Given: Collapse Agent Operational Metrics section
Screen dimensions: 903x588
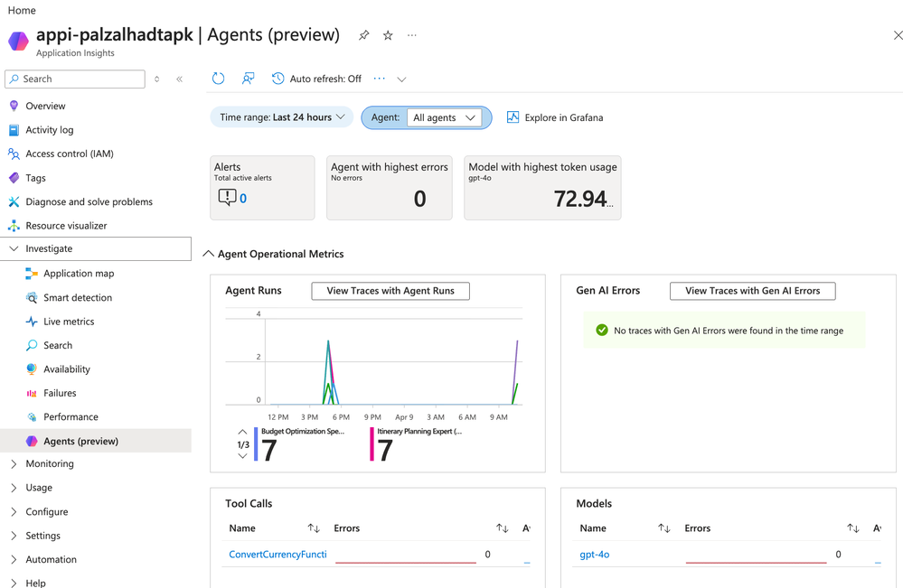Looking at the screenshot, I should click(x=209, y=254).
